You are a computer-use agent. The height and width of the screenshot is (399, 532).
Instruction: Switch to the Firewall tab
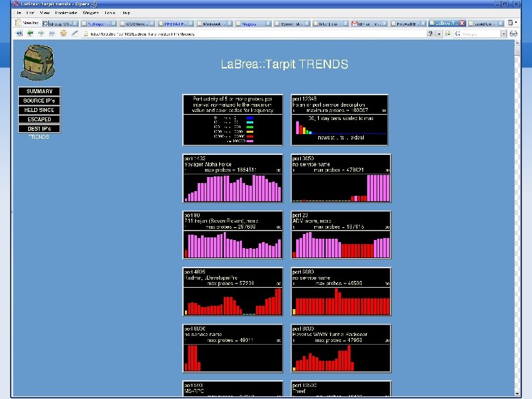coord(407,23)
